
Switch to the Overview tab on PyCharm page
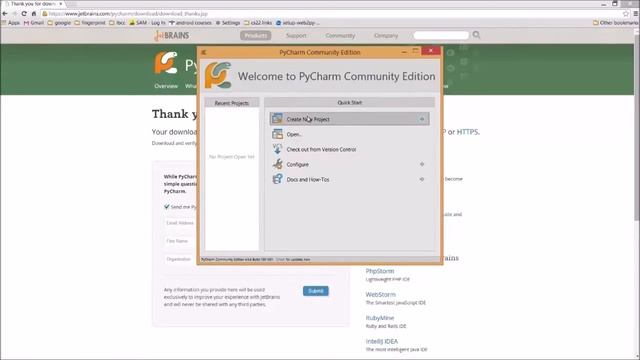[166, 86]
